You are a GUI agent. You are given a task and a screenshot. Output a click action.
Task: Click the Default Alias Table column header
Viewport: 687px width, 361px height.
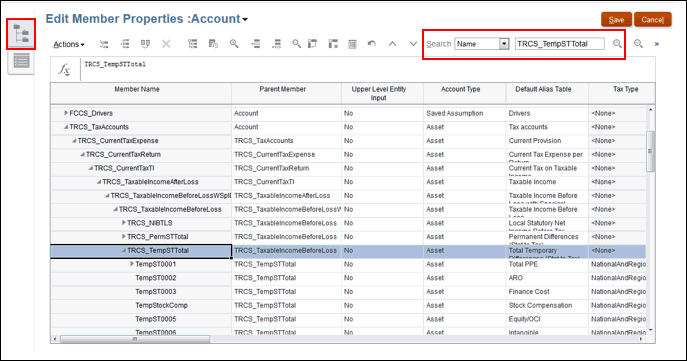[x=547, y=93]
